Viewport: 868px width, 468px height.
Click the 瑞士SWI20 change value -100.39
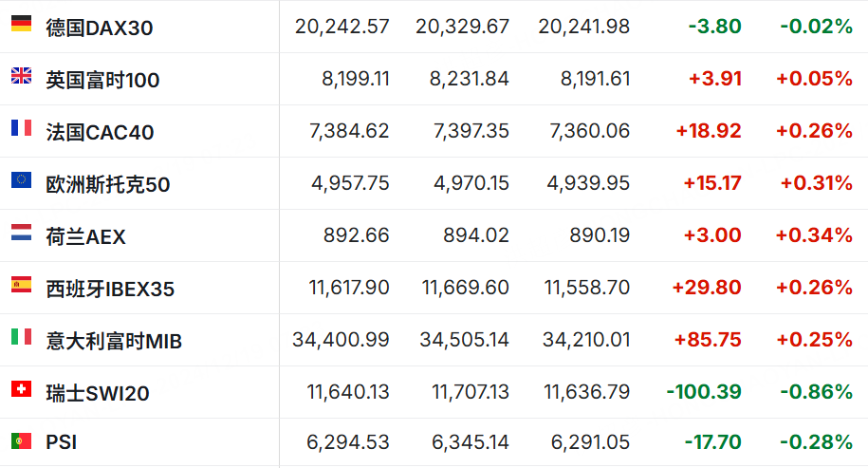(704, 391)
